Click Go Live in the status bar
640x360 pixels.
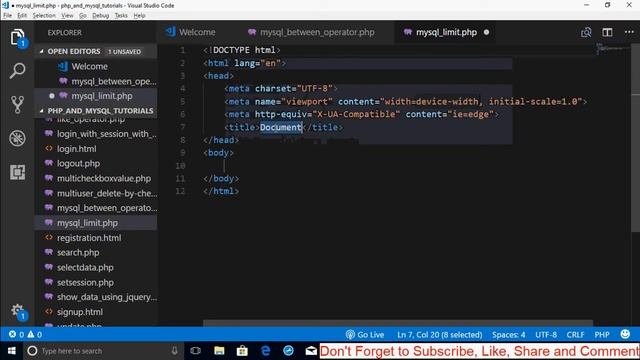pos(365,335)
